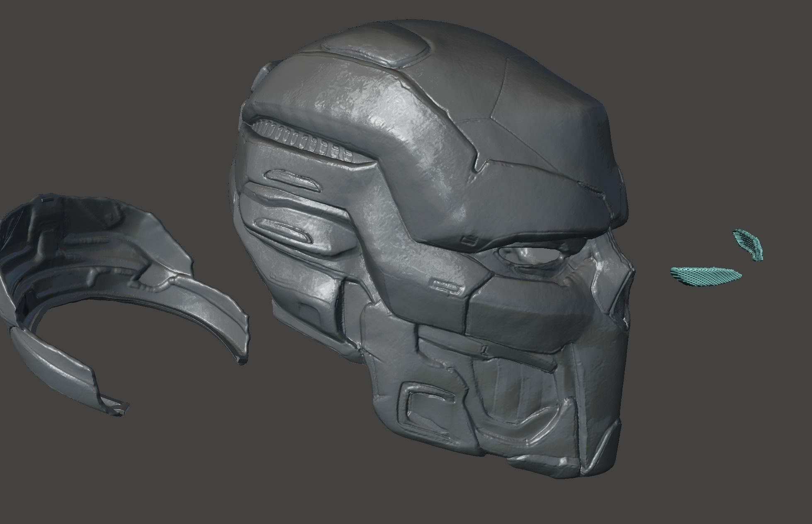Select the larger teal eye lens
812x524 pixels.
click(706, 276)
